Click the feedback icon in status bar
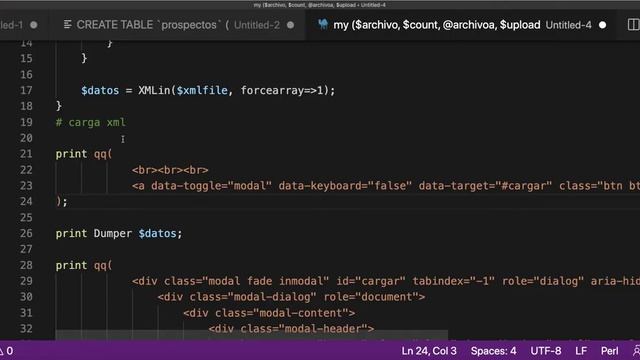 636,351
